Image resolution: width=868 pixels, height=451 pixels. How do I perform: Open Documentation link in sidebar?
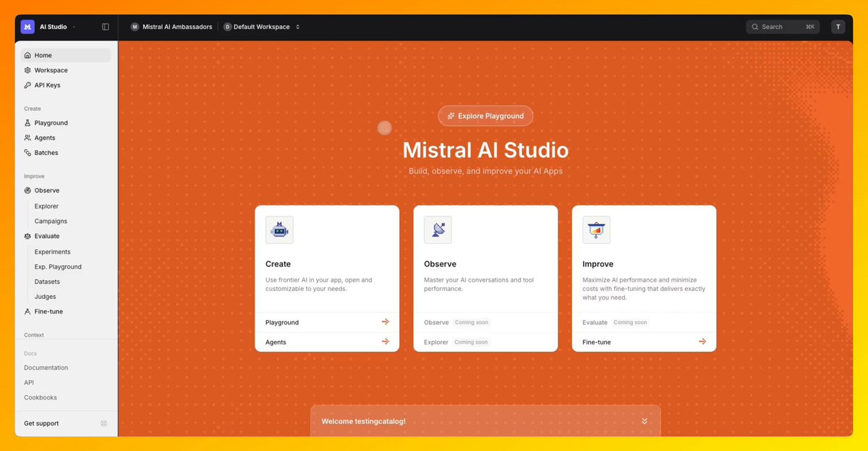[46, 368]
